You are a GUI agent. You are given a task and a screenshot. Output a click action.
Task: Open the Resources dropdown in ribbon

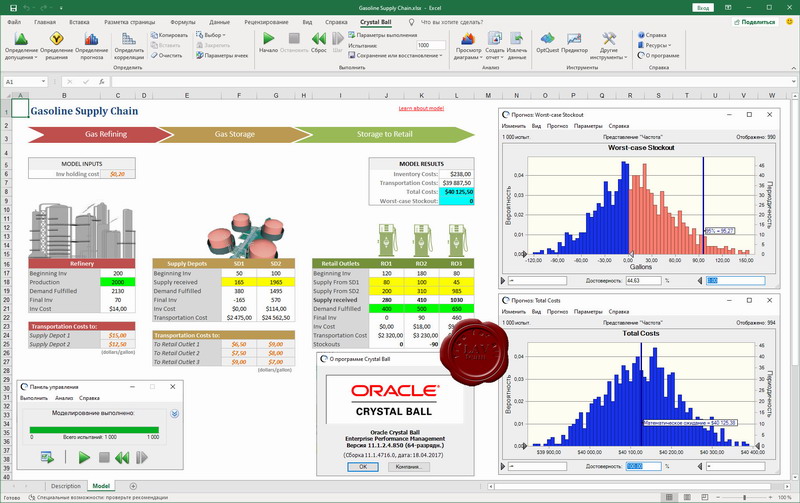coord(655,45)
